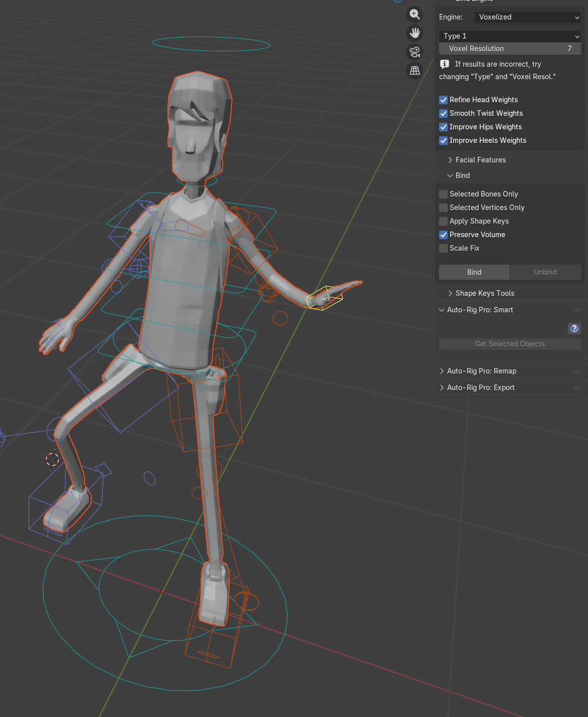Expand the Shape Keys Tools section
The width and height of the screenshot is (588, 717).
484,293
